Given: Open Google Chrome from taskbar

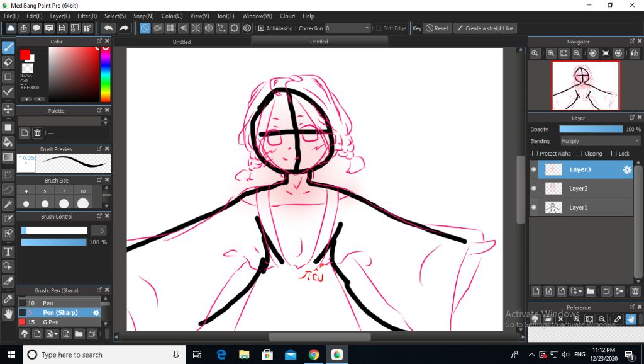Looking at the screenshot, I should pyautogui.click(x=314, y=355).
